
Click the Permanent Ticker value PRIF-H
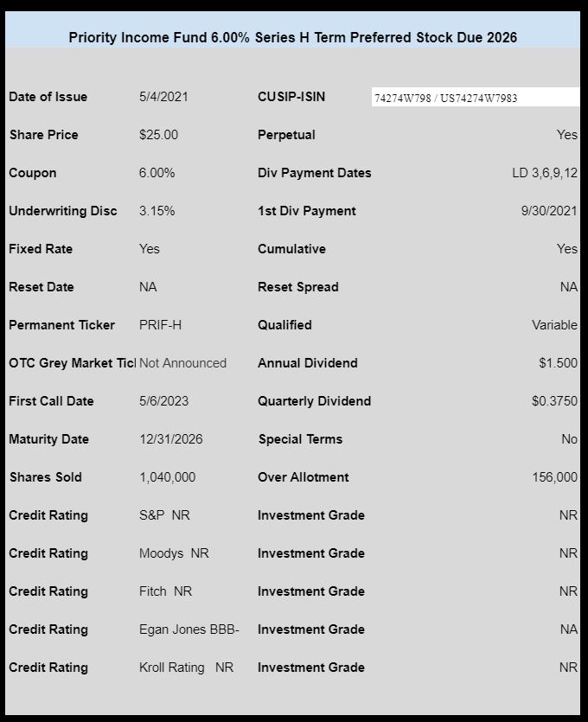tap(160, 325)
